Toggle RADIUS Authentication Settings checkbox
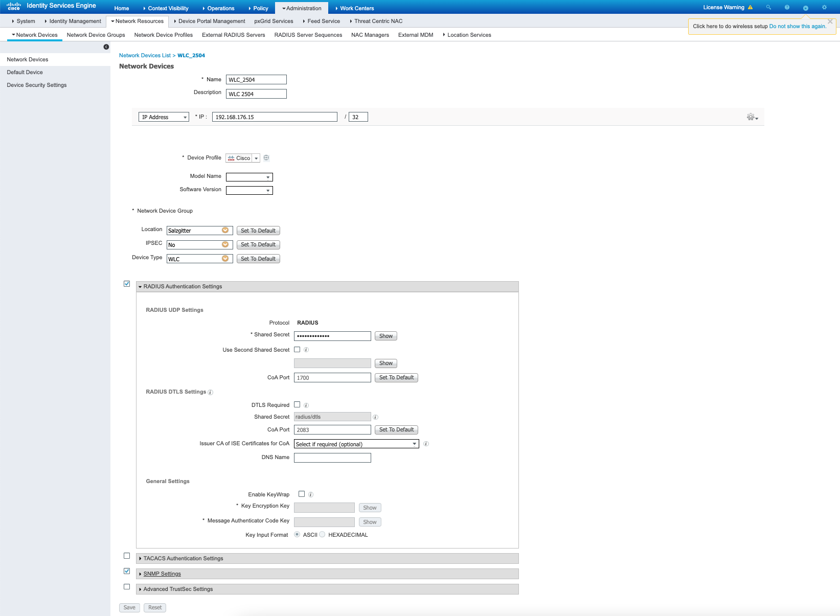This screenshot has height=616, width=840. 127,284
